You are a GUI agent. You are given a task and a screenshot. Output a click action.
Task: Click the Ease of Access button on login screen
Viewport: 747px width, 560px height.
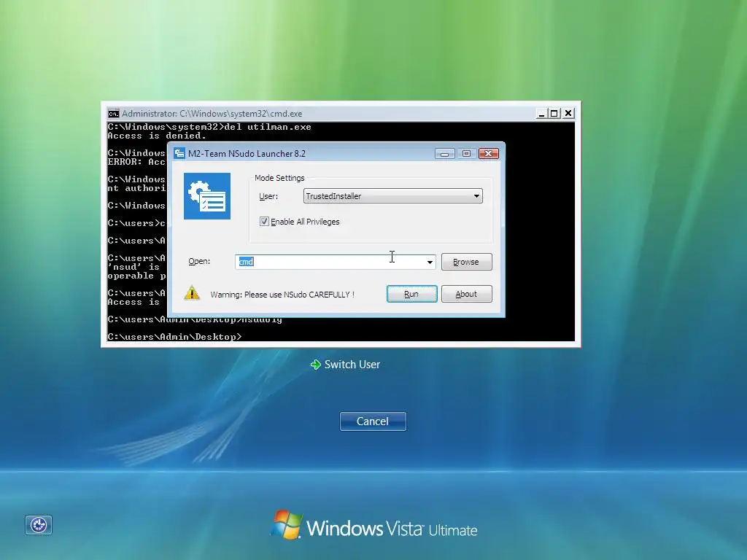point(39,525)
